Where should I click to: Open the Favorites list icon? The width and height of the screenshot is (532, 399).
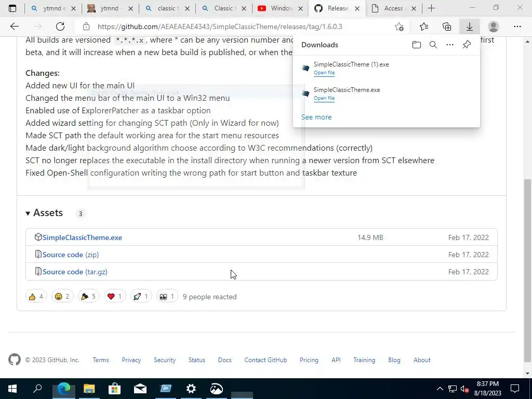coord(424,26)
